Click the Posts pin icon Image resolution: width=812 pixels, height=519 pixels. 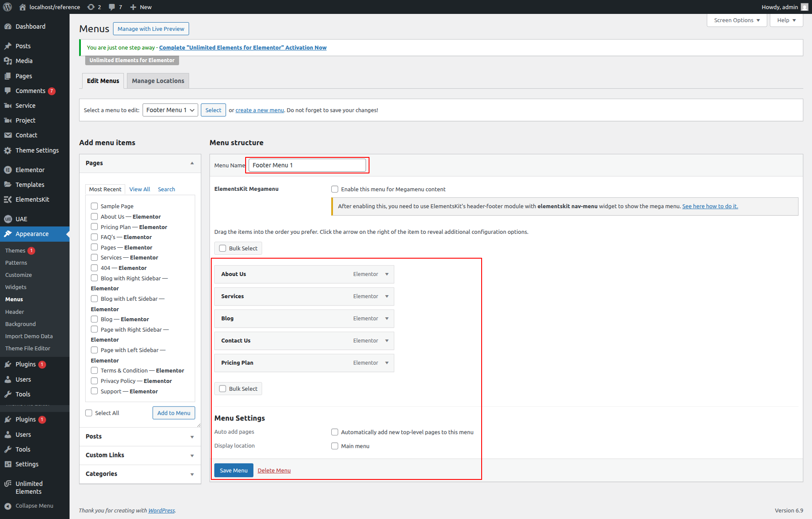coord(8,46)
